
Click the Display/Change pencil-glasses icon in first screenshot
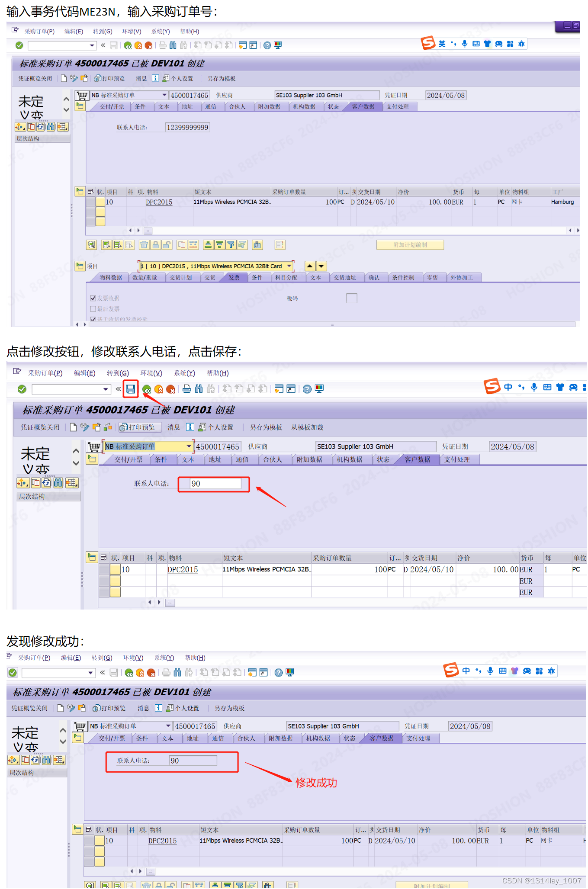pos(74,78)
